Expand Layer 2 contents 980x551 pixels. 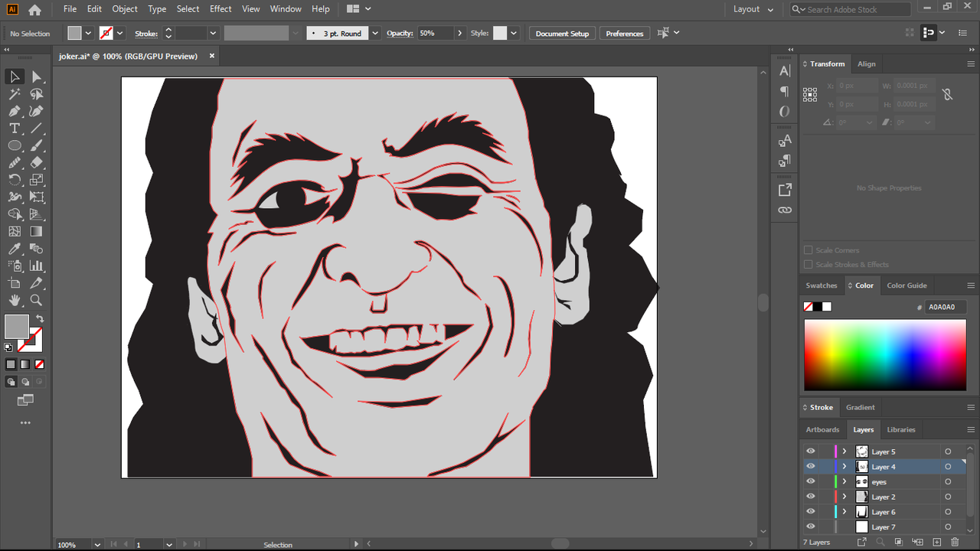[x=844, y=497]
